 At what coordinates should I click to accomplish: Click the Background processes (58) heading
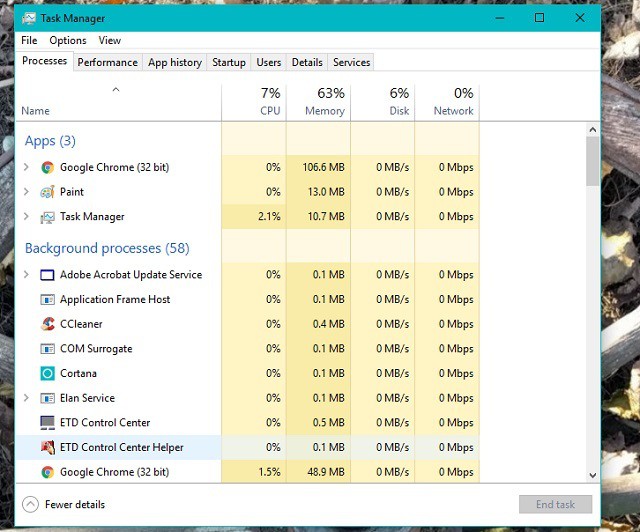pos(107,249)
